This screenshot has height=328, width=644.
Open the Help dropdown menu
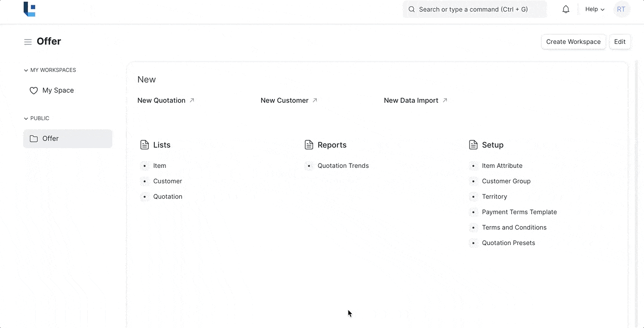pyautogui.click(x=594, y=9)
